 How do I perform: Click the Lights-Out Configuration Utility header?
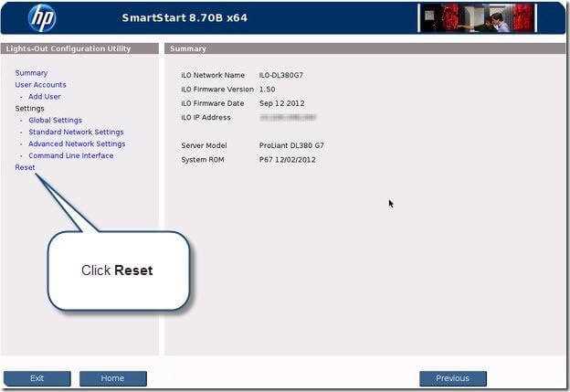(x=79, y=48)
